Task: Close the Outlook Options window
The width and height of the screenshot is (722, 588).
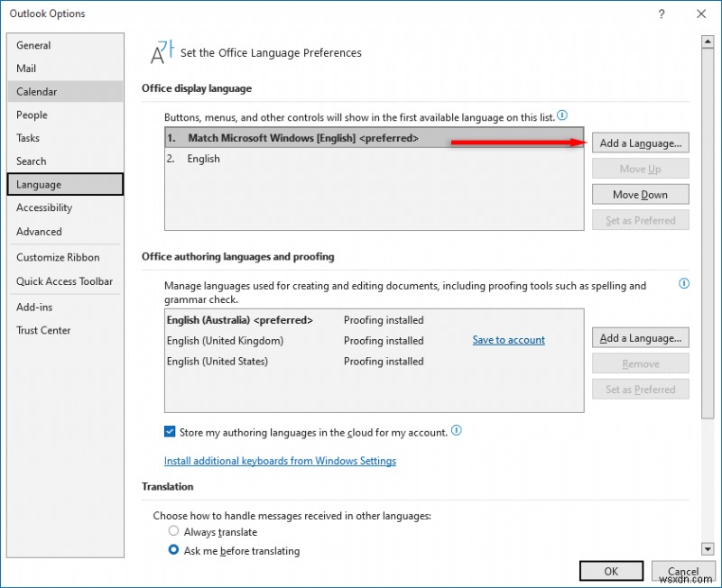Action: (x=701, y=14)
